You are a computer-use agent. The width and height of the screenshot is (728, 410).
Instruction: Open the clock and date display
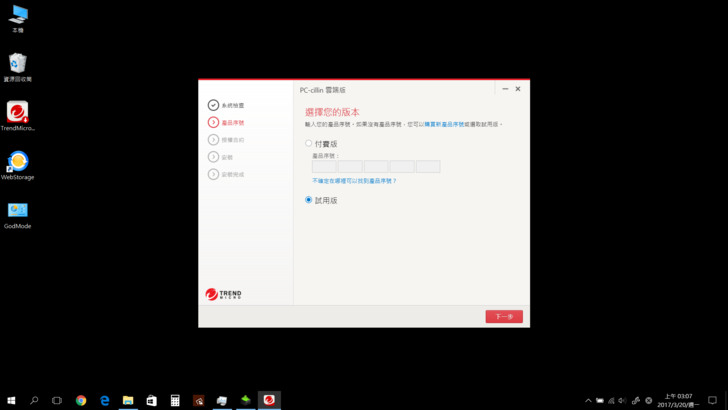pyautogui.click(x=678, y=400)
